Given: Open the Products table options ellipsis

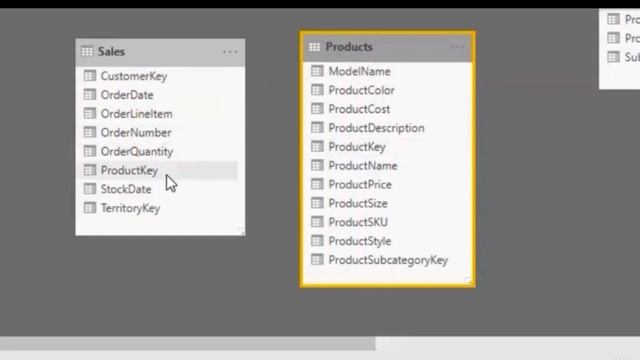Looking at the screenshot, I should click(457, 47).
